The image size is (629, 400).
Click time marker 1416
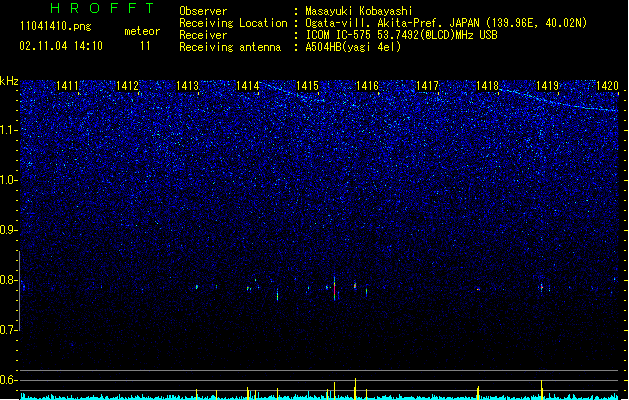[x=367, y=86]
